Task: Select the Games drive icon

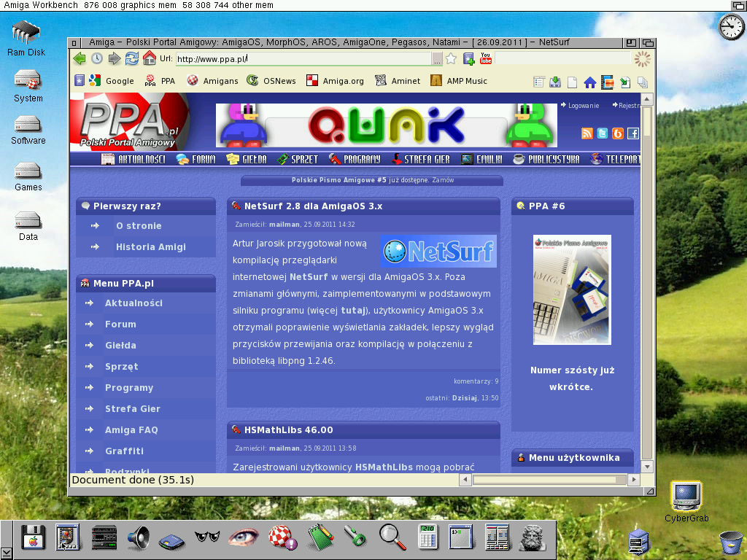Action: 28,177
